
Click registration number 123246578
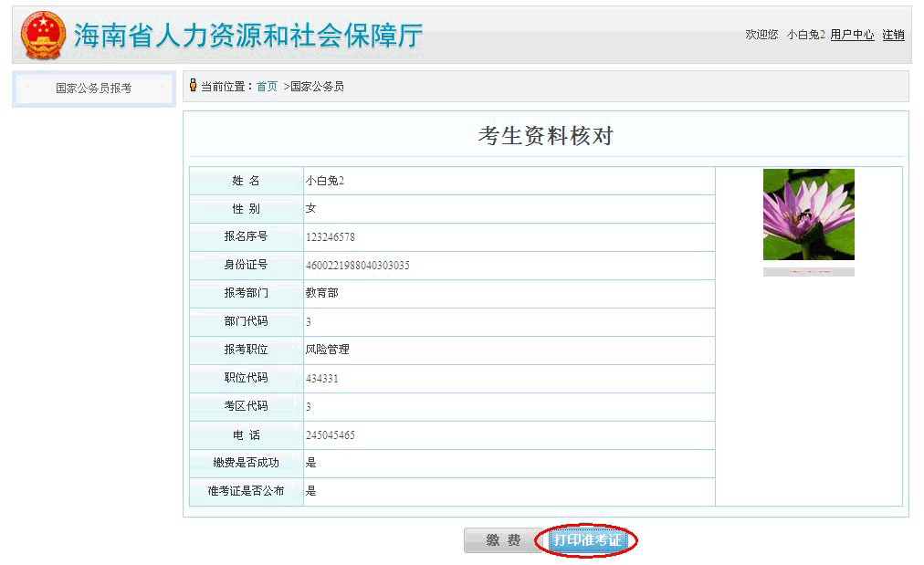(x=330, y=236)
